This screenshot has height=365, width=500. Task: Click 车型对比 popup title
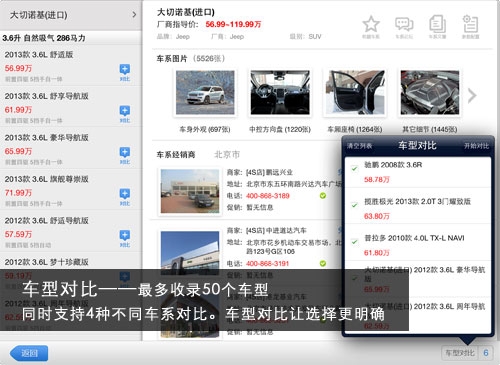coord(417,145)
